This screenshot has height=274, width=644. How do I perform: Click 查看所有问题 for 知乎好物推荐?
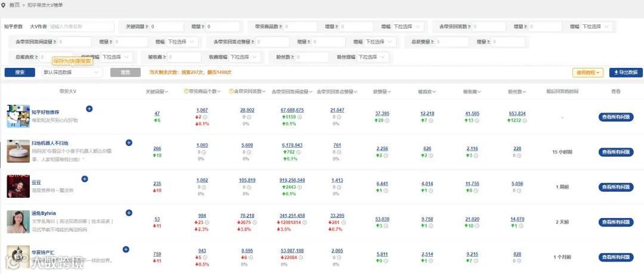616,117
